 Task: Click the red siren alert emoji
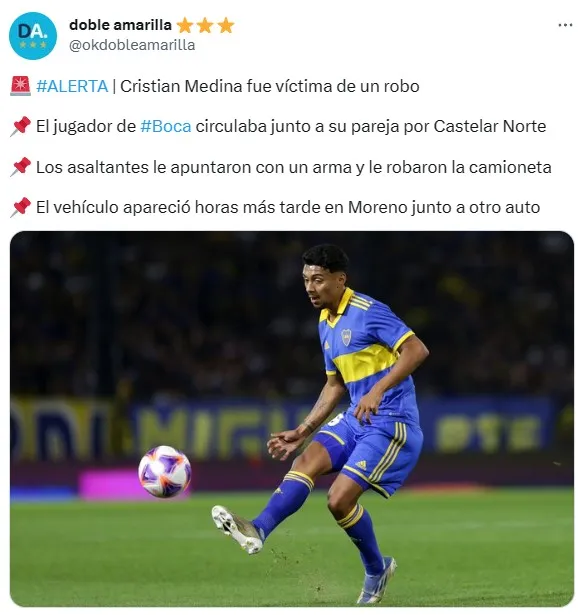(20, 86)
